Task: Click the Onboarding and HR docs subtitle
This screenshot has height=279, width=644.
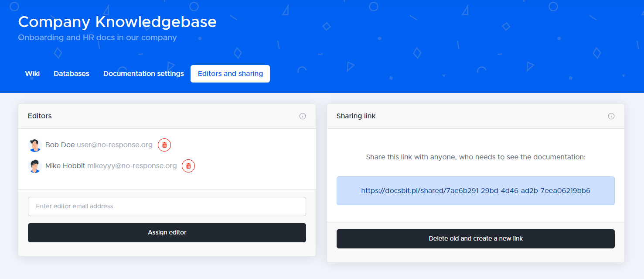Action: (x=97, y=38)
